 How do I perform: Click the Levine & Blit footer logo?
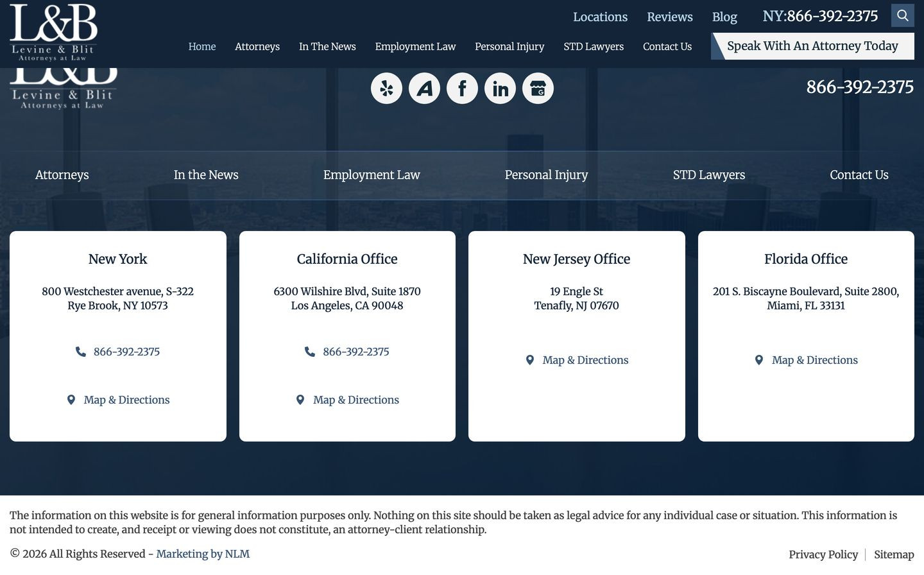click(64, 89)
